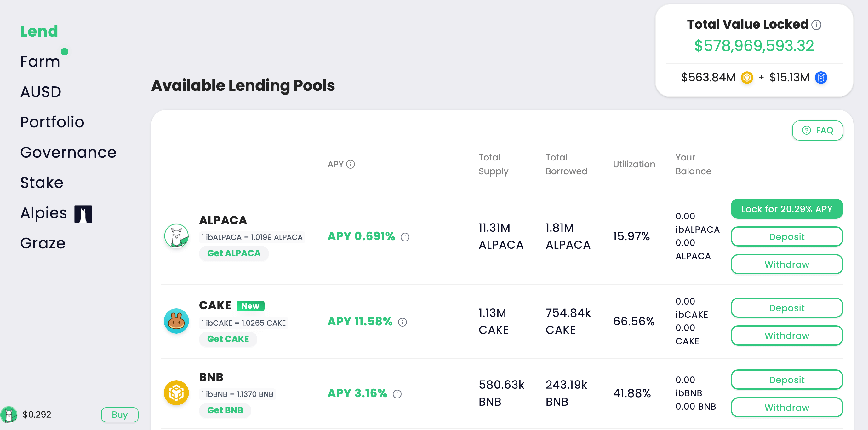868x430 pixels.
Task: Click the Buy button next to $0.292
Action: point(120,415)
